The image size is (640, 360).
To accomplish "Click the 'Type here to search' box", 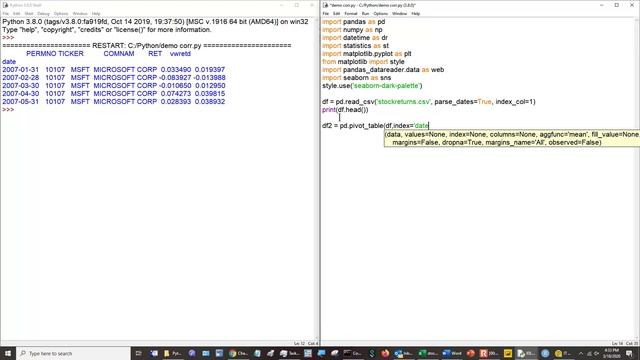I will pyautogui.click(x=73, y=353).
